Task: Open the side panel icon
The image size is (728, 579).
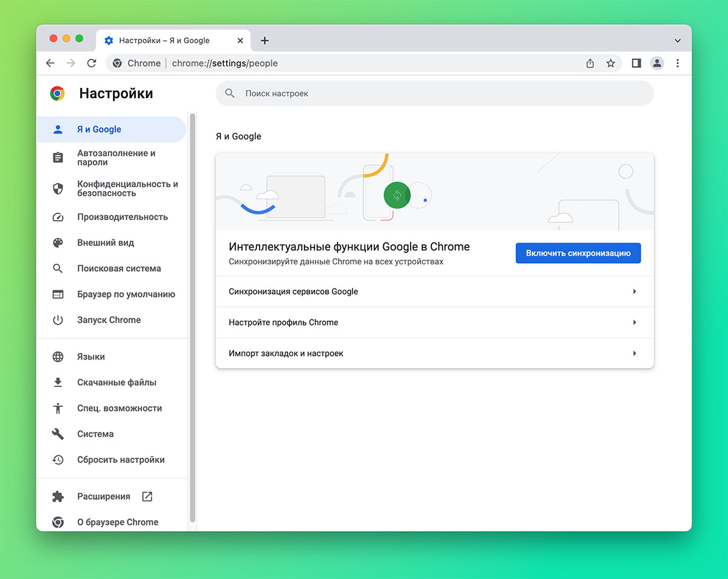Action: [x=636, y=63]
